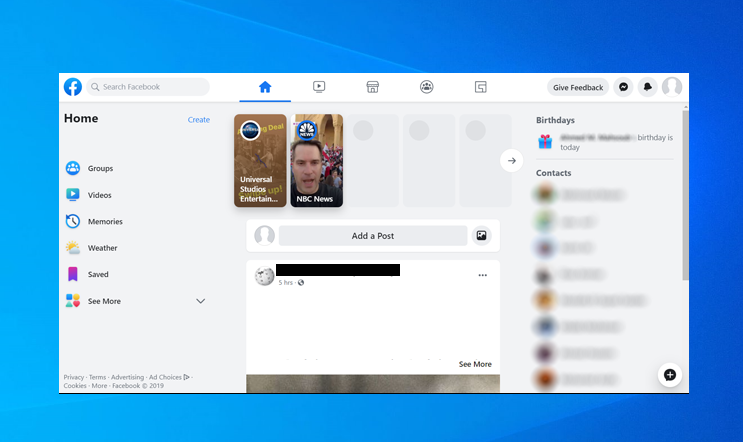This screenshot has height=442, width=743.
Task: Click the See More colored shapes icon
Action: 72,301
